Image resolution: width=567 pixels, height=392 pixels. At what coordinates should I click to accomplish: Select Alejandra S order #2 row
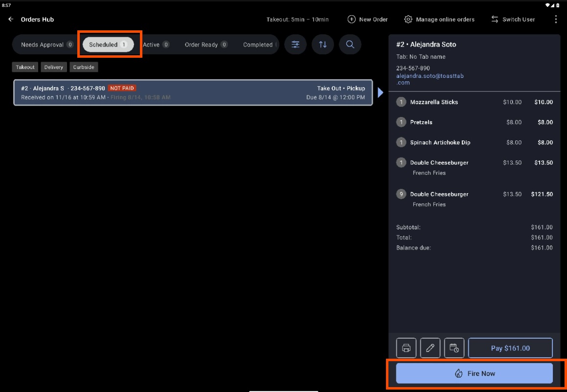click(x=193, y=92)
